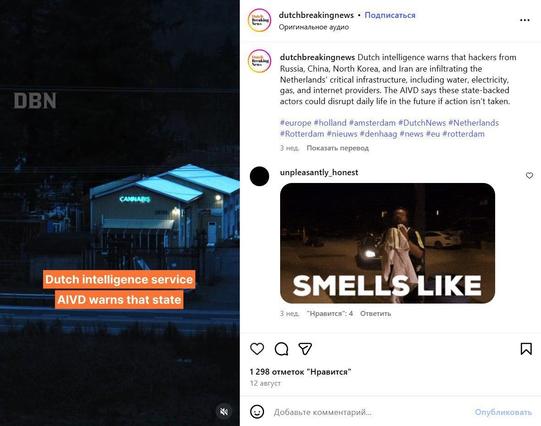The width and height of the screenshot is (541, 426).
Task: Click the Опубликовать button
Action: (503, 412)
